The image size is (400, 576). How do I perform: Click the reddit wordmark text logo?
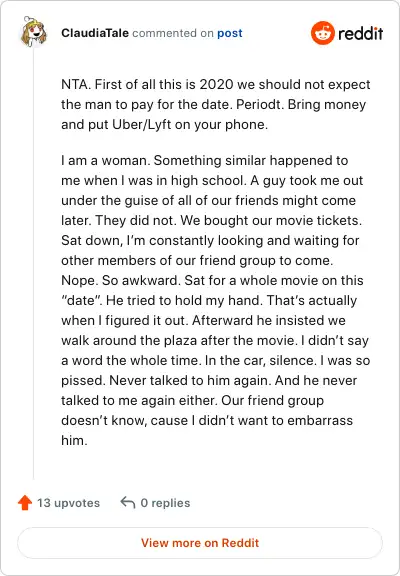click(360, 33)
